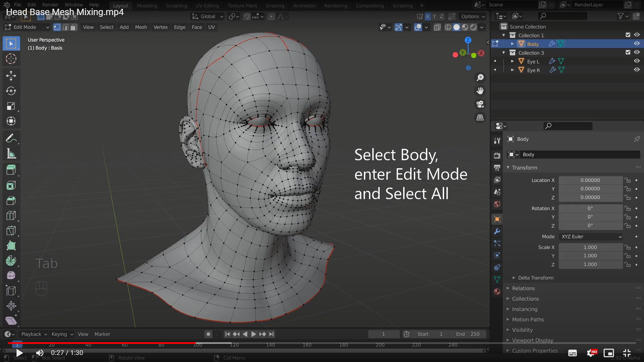
Task: Select the Annotate pencil tool
Action: point(11,138)
